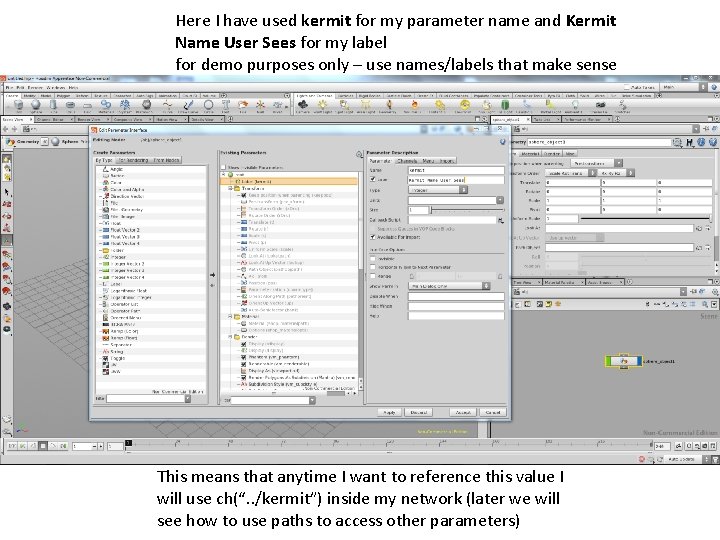Click the sphere_object1 node in network view
Screen dimensions: 720x540
624,361
